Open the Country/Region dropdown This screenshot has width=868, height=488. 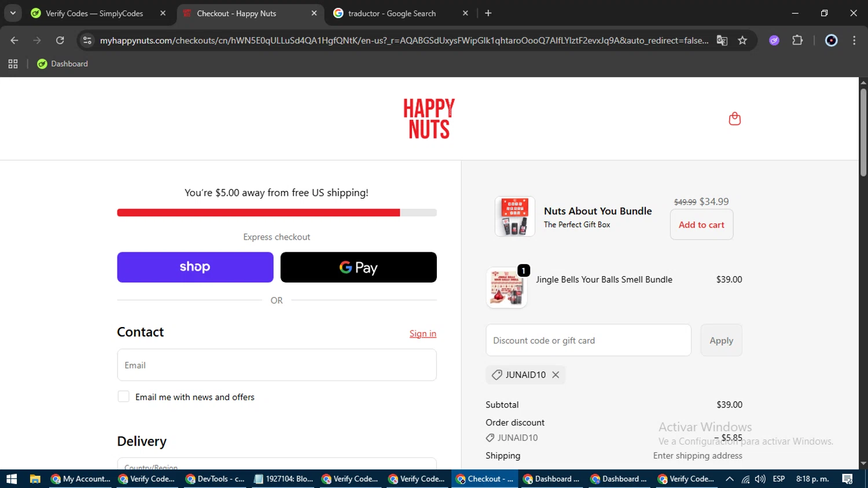277,464
